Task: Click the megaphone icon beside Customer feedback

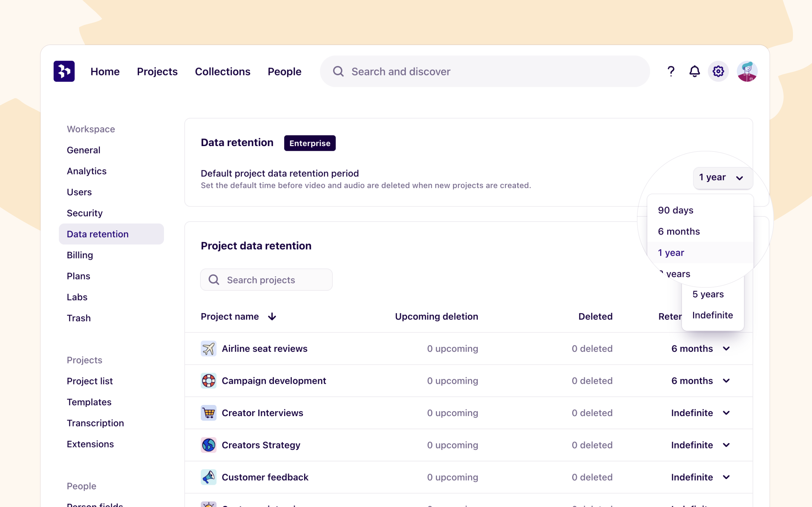Action: (208, 477)
